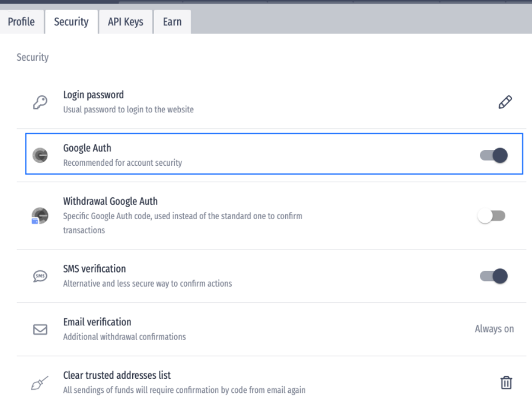Image resolution: width=532 pixels, height=408 pixels.
Task: Click the key icon beside Login password
Action: [40, 102]
